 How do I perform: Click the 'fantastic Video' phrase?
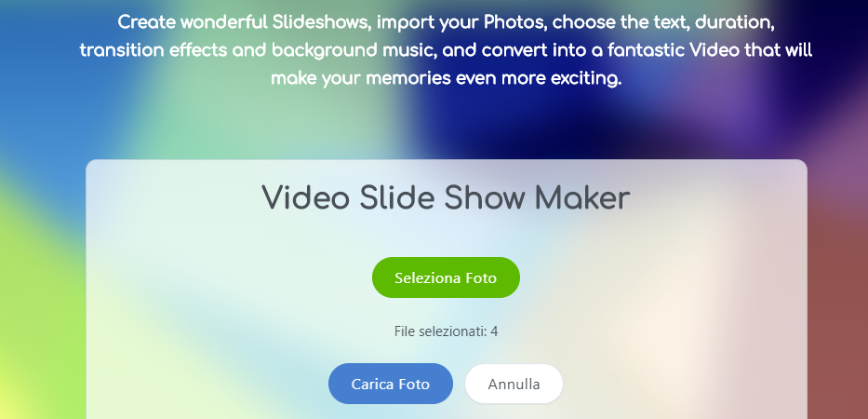pos(674,50)
